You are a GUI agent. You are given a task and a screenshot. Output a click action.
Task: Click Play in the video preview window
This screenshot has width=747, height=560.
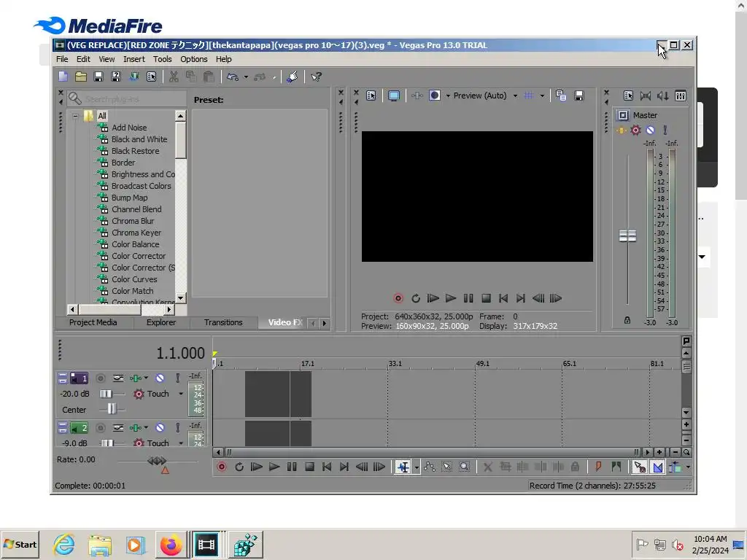tap(451, 298)
